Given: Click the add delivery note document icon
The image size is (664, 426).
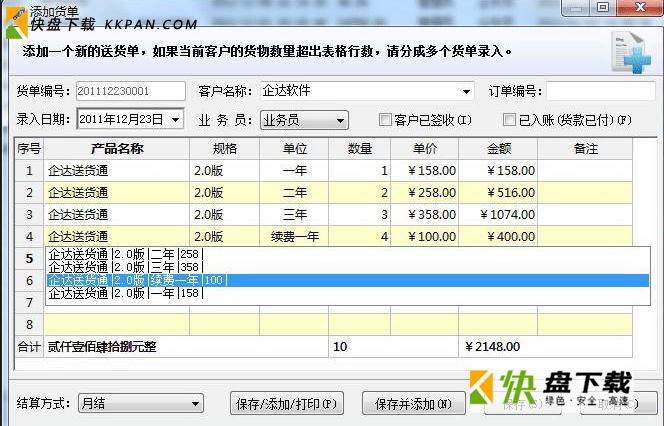Looking at the screenshot, I should [x=631, y=53].
